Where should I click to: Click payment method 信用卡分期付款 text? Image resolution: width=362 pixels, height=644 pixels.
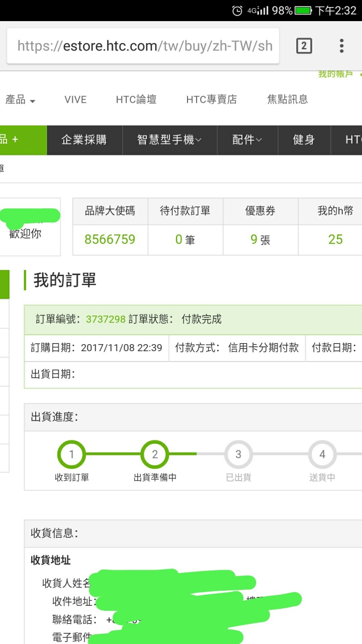[x=263, y=348]
